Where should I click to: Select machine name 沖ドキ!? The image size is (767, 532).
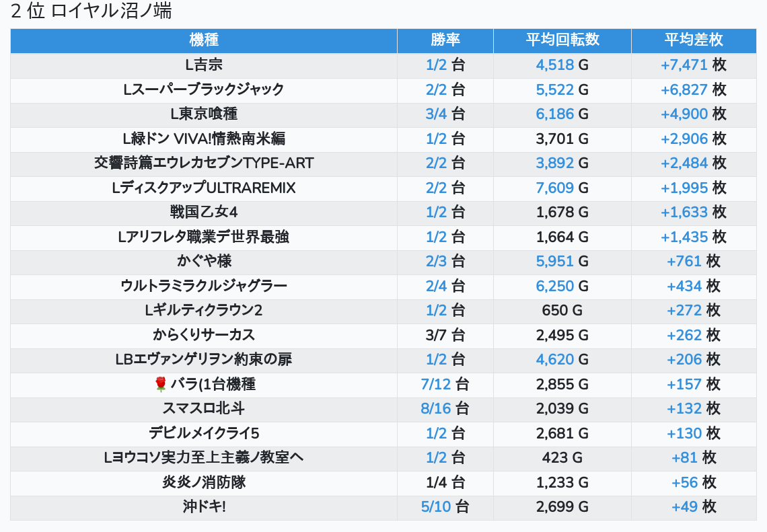(x=203, y=506)
